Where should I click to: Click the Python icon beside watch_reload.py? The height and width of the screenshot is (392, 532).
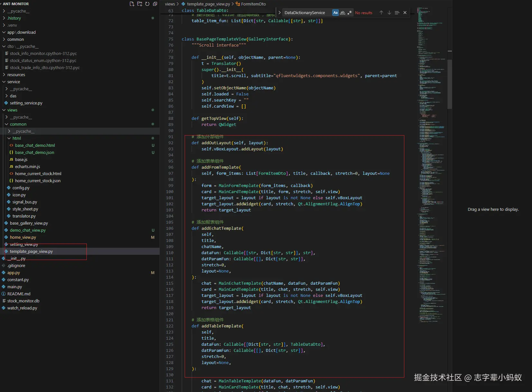[4, 308]
